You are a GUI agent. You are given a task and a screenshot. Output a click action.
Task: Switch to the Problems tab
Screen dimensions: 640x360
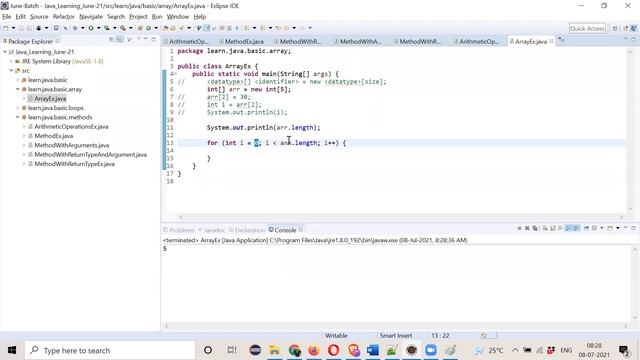pyautogui.click(x=179, y=230)
